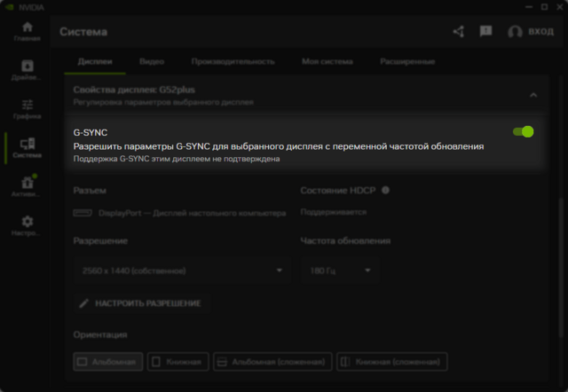The width and height of the screenshot is (568, 392).
Task: Toggle the G-SYNC switch
Action: coord(523,132)
